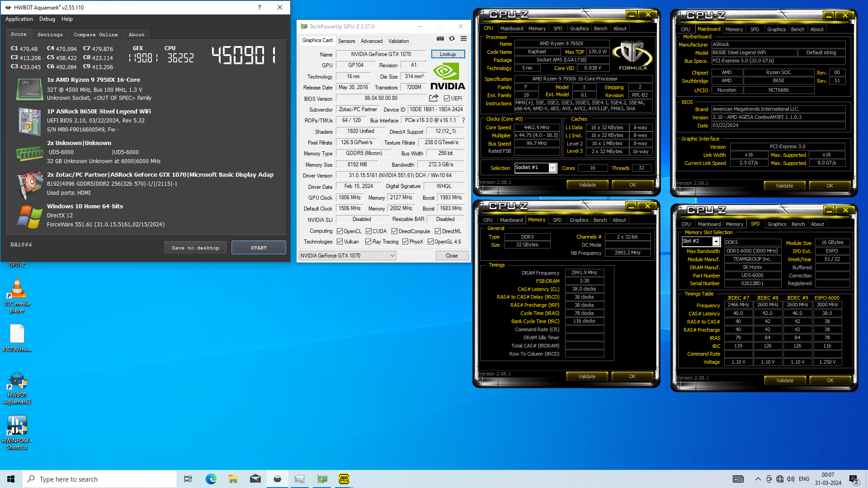
Task: Open HWiNFO64 Shortcut desktop icon
Action: (17, 432)
